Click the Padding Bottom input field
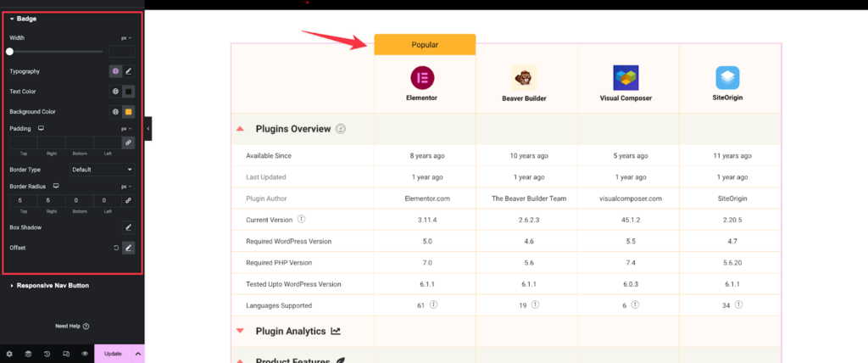This screenshot has height=363, width=868. (80, 142)
